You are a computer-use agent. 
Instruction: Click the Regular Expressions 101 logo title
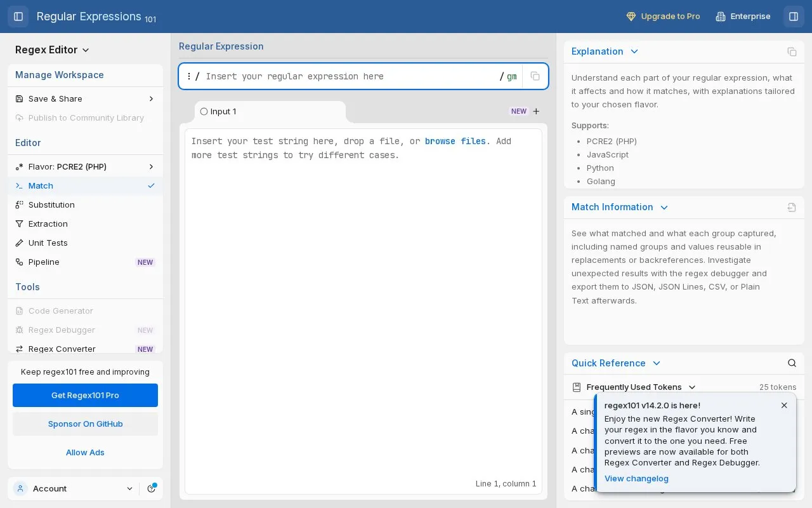pos(96,17)
